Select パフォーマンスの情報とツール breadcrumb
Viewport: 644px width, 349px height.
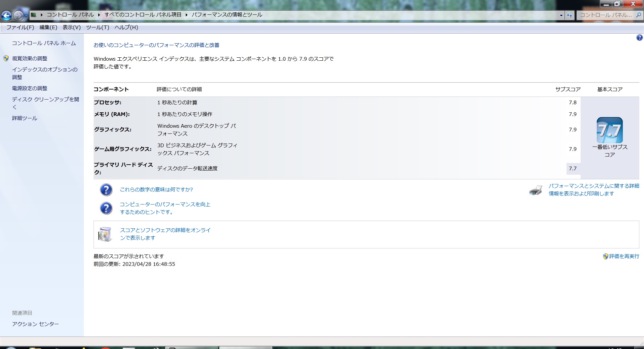tap(227, 15)
